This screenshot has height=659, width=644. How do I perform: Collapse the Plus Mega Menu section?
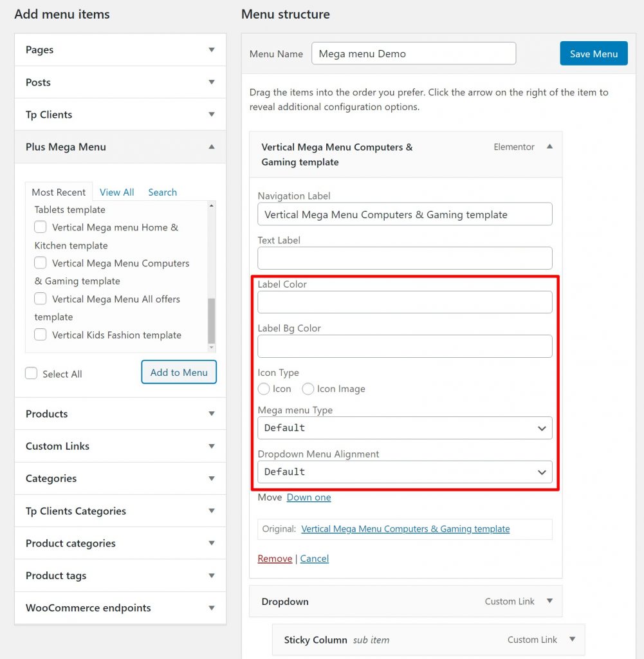211,147
